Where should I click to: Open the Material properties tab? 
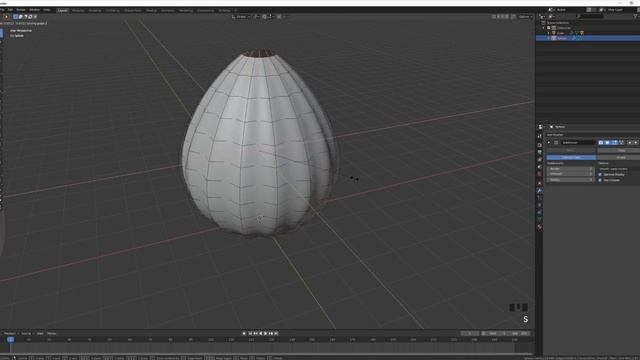pyautogui.click(x=540, y=227)
